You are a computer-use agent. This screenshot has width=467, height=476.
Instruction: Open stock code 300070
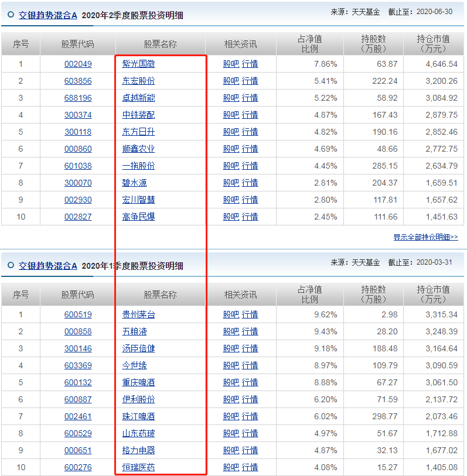(x=78, y=183)
